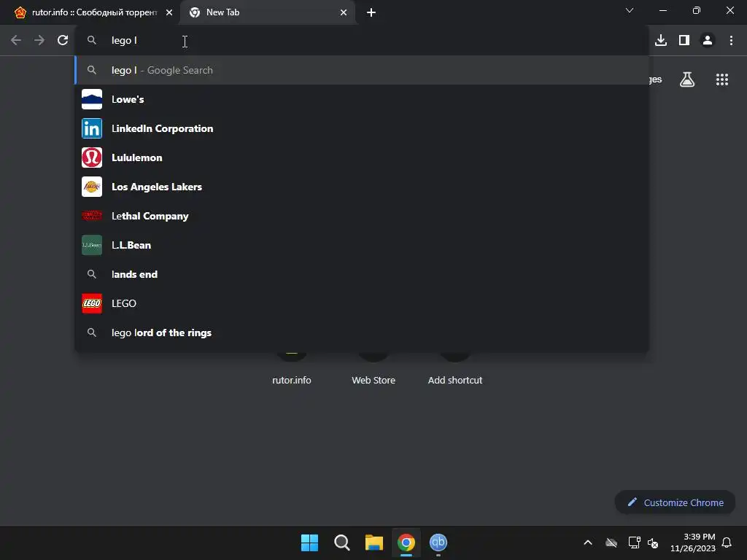This screenshot has height=560, width=747.
Task: Select 'lego lord of the rings' suggestion
Action: tap(362, 332)
